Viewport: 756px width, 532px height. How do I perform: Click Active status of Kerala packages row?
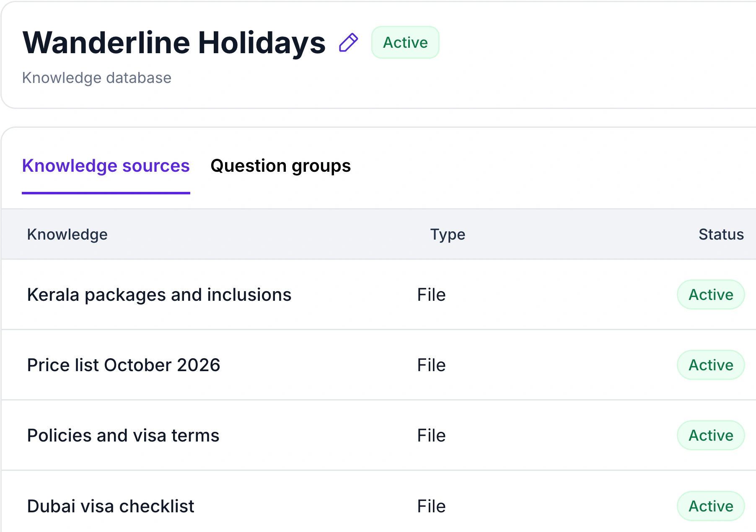pyautogui.click(x=711, y=294)
